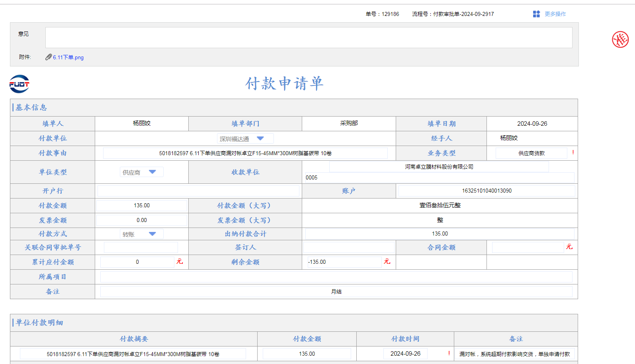The height and width of the screenshot is (364, 635).
Task: Click the 付款申请单 title
Action: pyautogui.click(x=284, y=84)
